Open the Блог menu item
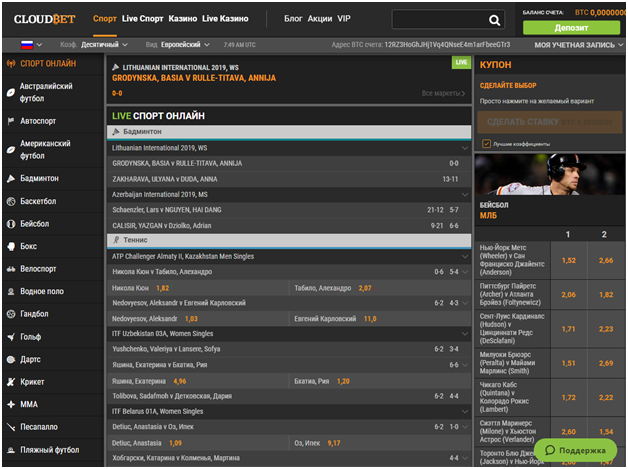The image size is (628, 469). coord(293,19)
